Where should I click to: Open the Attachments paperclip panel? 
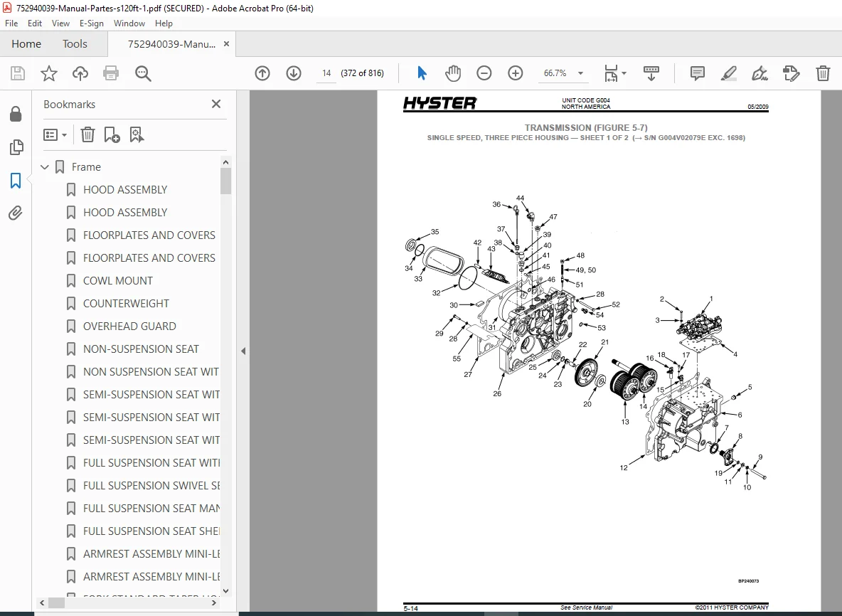[16, 213]
